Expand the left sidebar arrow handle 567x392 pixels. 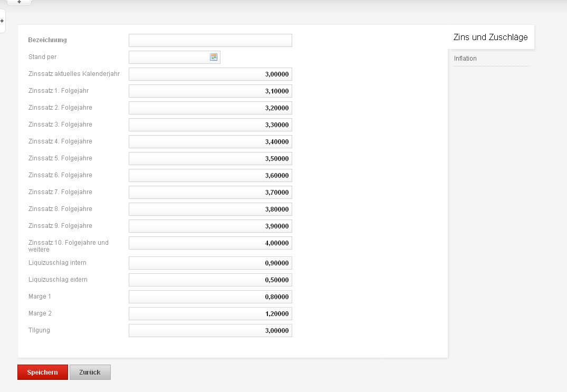click(x=2, y=21)
